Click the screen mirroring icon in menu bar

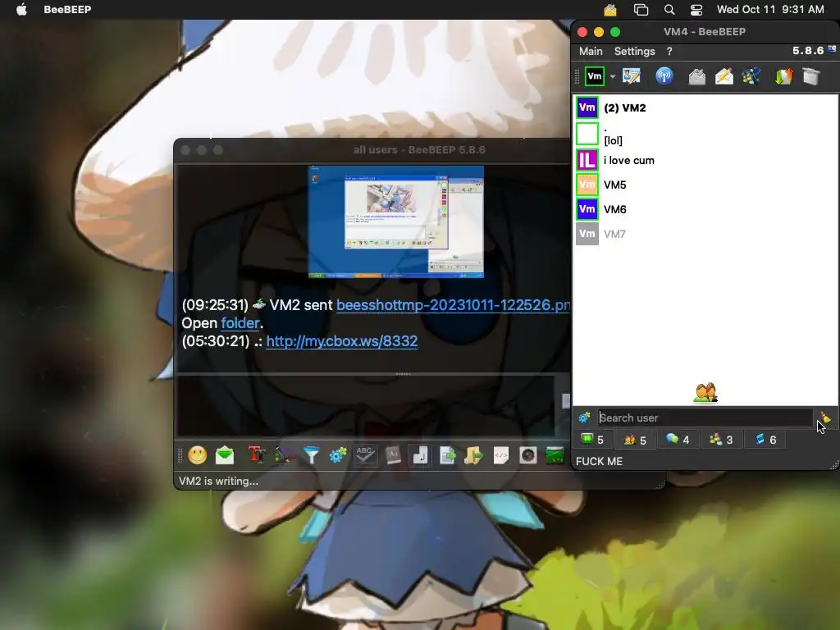click(641, 10)
